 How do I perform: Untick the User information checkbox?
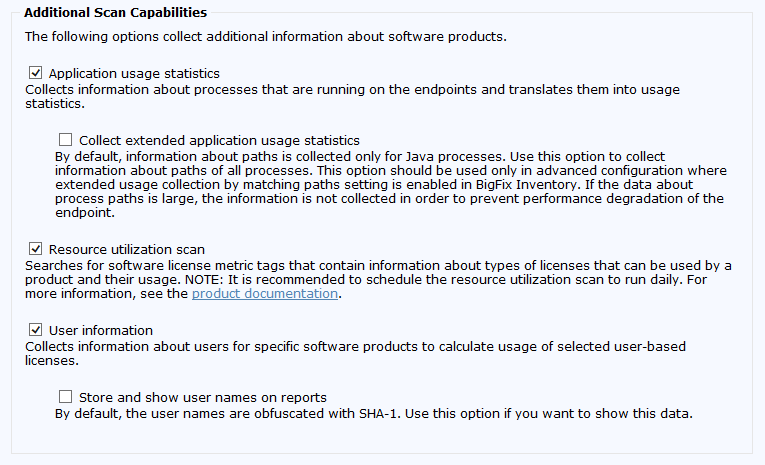[36, 330]
